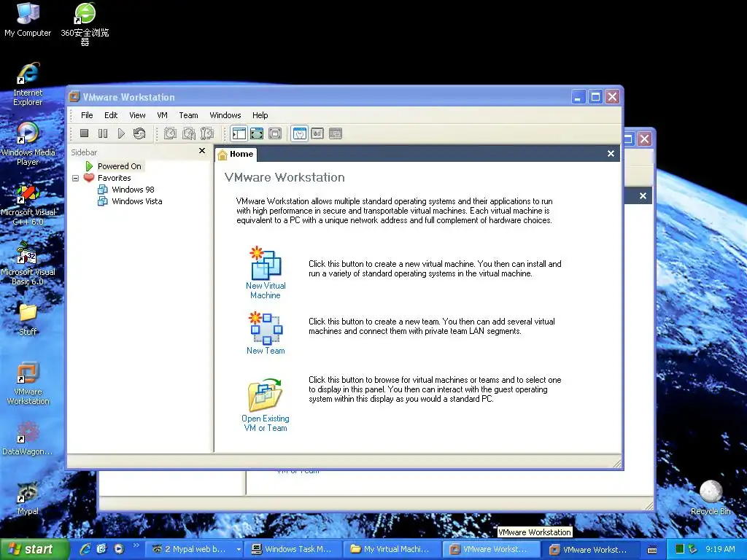
Task: Switch to My Virtual Machines taskbar button
Action: click(x=392, y=549)
